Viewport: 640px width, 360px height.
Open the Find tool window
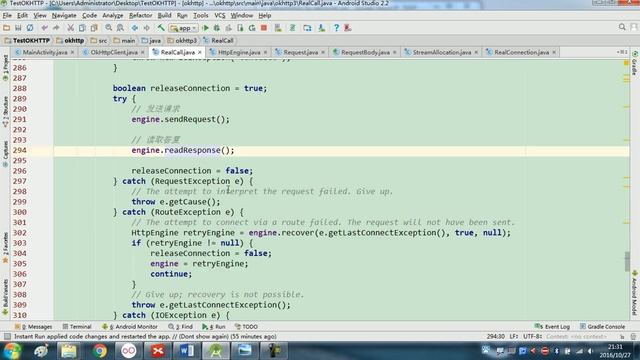[x=180, y=327]
